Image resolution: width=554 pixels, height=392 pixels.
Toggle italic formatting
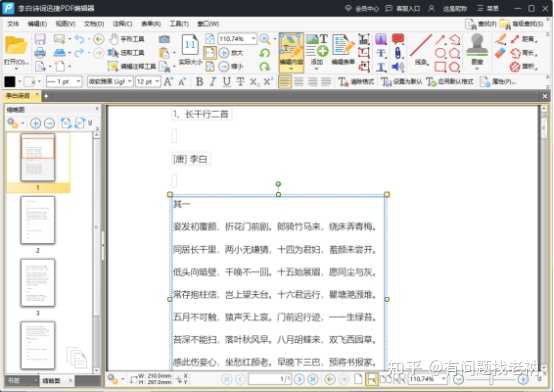point(213,82)
